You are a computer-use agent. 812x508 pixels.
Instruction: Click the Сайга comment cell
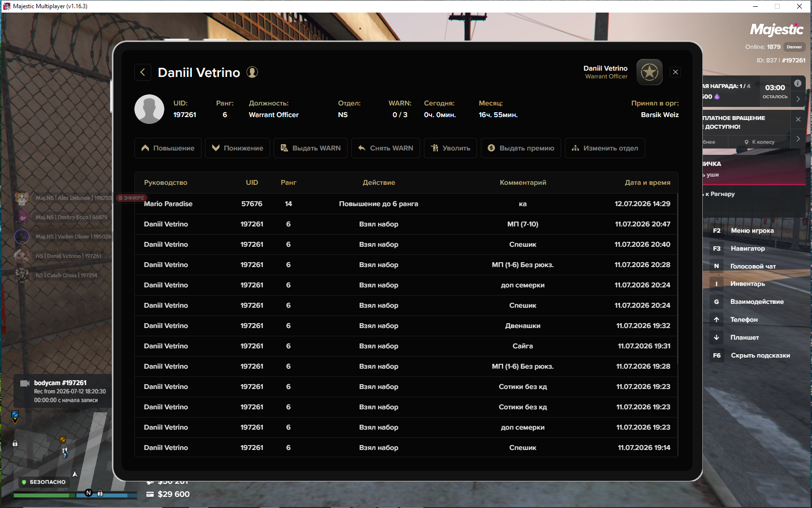[x=523, y=346]
